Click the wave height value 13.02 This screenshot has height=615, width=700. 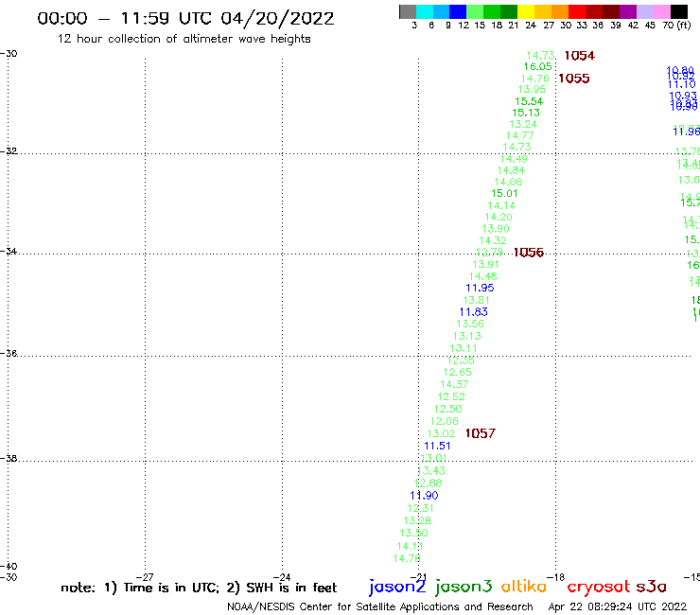tap(441, 433)
